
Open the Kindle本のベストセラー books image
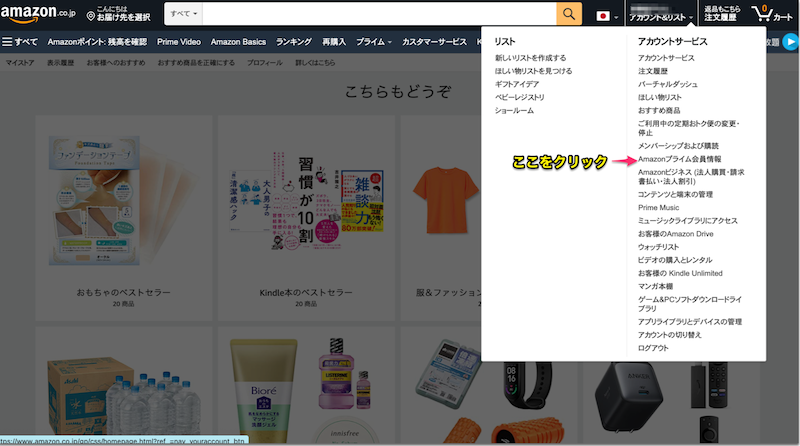tap(306, 201)
